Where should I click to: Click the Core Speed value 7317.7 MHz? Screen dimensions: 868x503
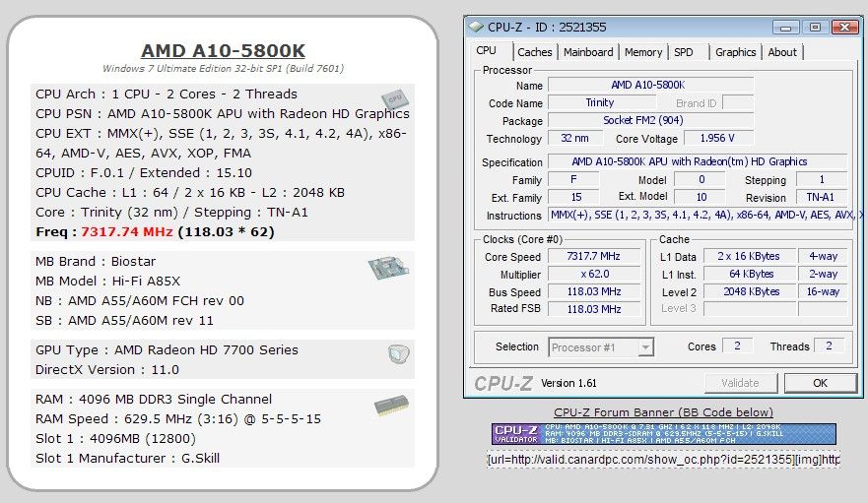593,256
